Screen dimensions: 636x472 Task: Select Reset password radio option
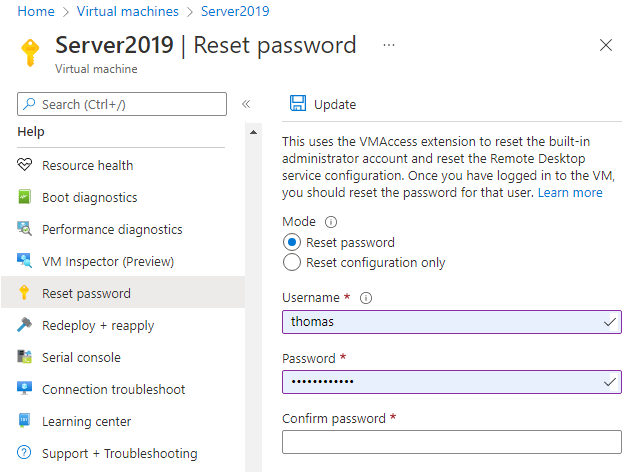click(x=292, y=242)
